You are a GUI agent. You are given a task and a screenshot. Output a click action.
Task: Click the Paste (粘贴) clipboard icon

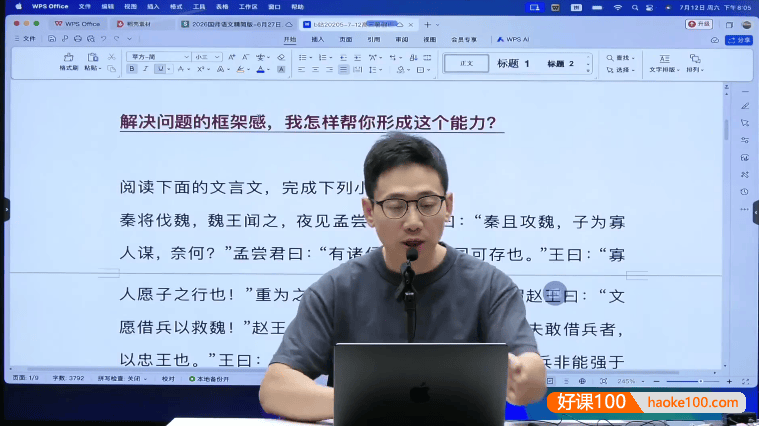tap(92, 57)
